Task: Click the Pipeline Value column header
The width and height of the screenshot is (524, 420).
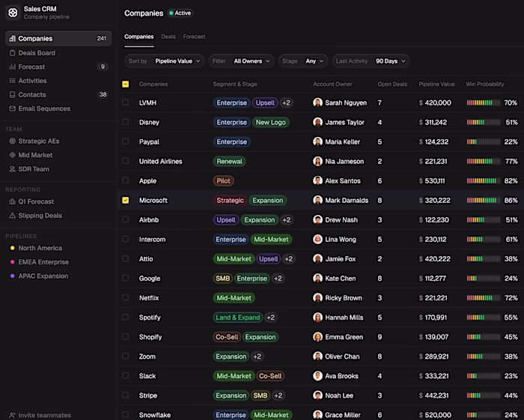Action: click(436, 84)
